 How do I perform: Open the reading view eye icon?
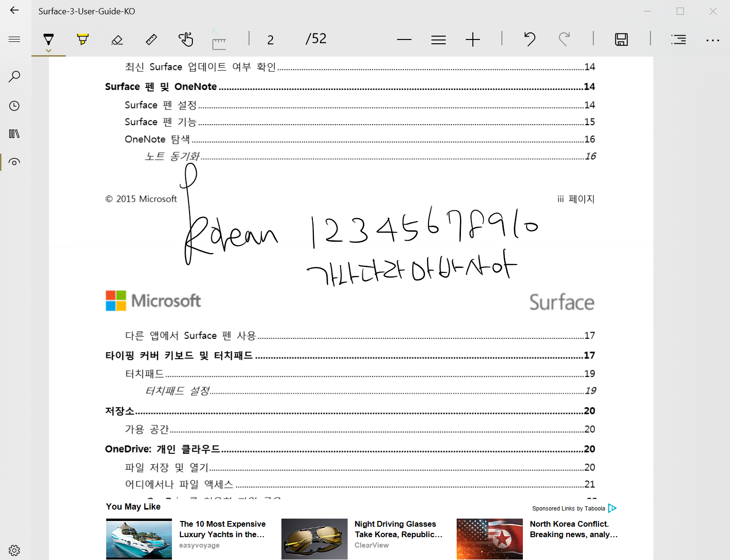(x=14, y=162)
